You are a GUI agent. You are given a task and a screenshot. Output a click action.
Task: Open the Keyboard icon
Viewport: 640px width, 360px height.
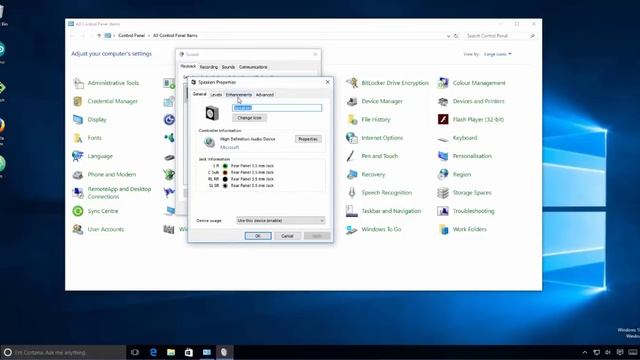[443, 138]
